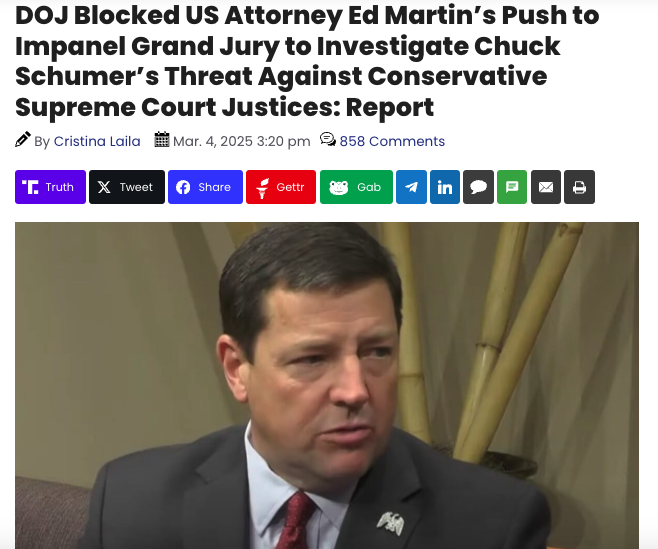Click the green SMS message icon
The height and width of the screenshot is (549, 658).
click(512, 187)
